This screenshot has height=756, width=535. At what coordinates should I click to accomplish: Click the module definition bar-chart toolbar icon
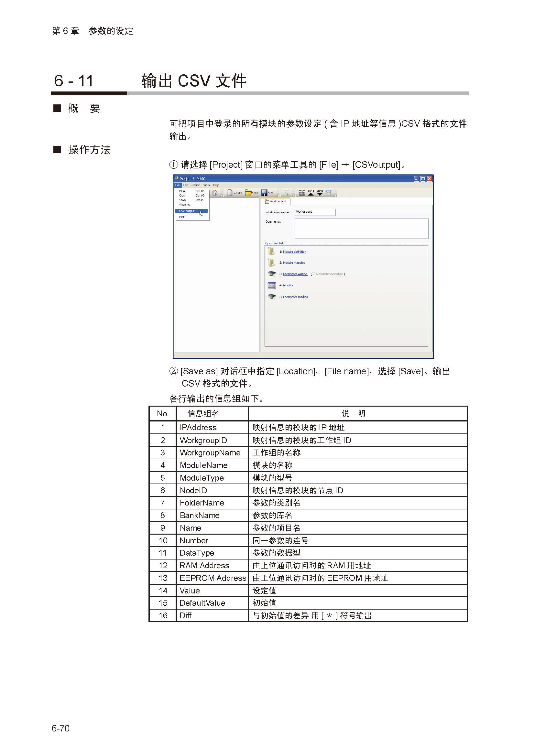point(301,193)
